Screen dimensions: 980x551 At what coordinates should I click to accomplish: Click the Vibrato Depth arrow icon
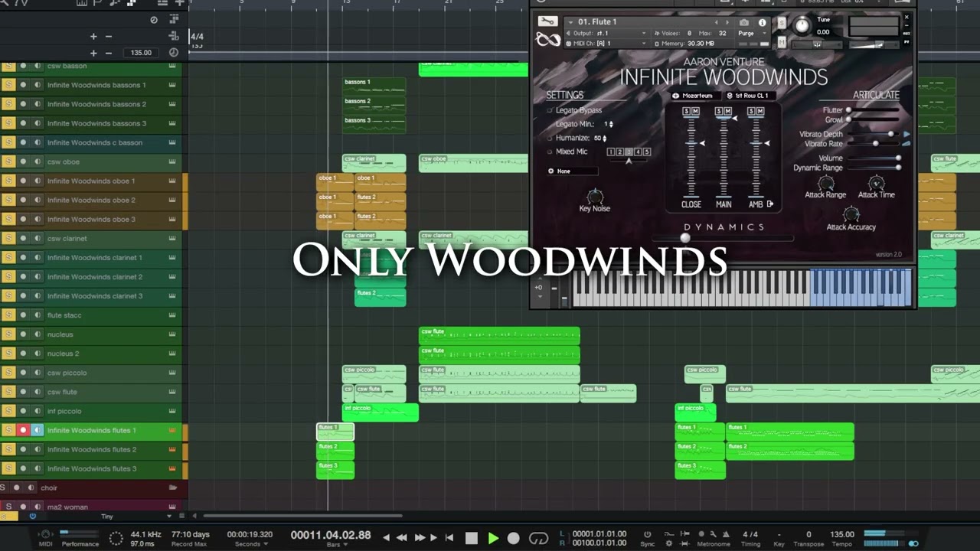pos(907,134)
